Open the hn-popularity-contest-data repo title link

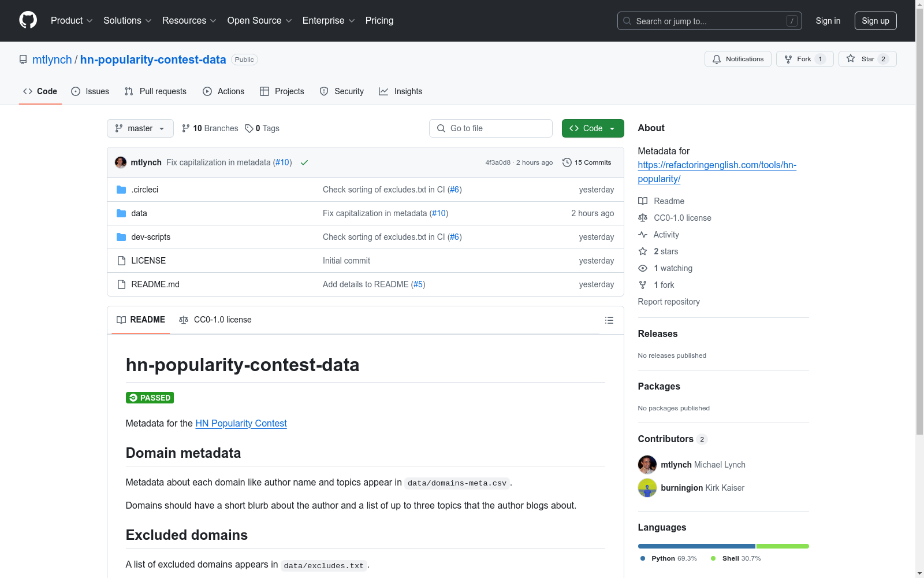click(x=153, y=60)
